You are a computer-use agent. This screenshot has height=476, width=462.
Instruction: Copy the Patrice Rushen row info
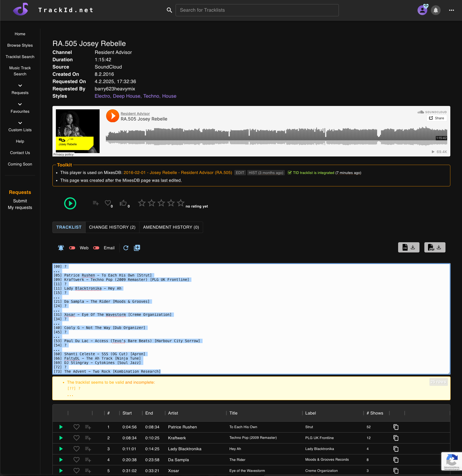(396, 427)
